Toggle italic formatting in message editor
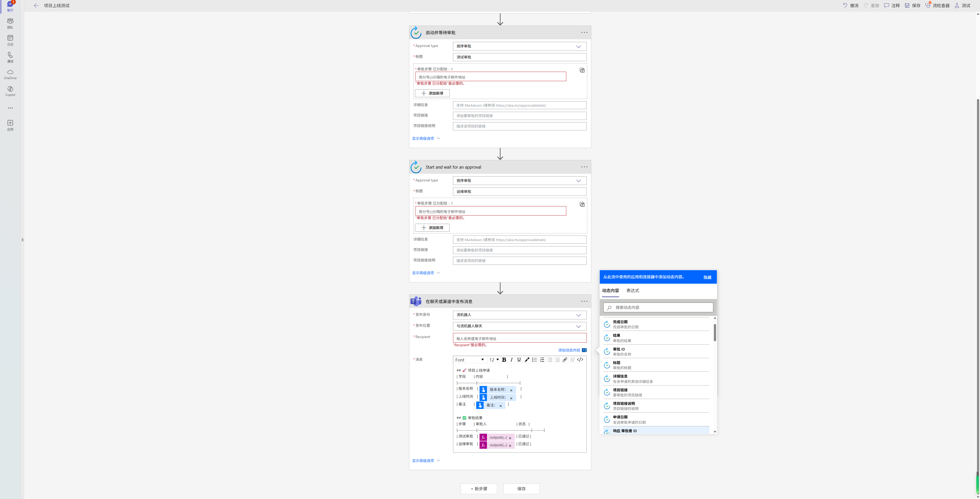This screenshot has height=499, width=980. [x=512, y=360]
